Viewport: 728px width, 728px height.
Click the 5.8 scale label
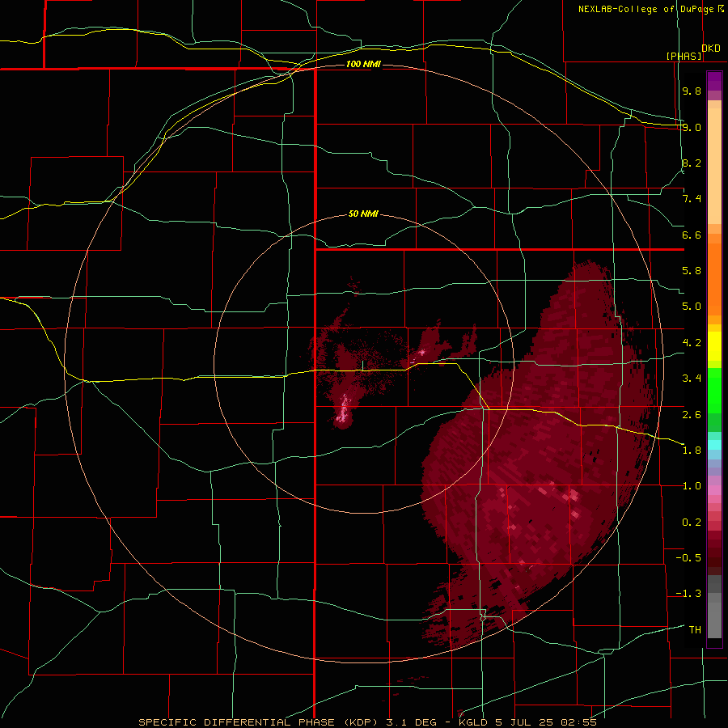pos(692,271)
